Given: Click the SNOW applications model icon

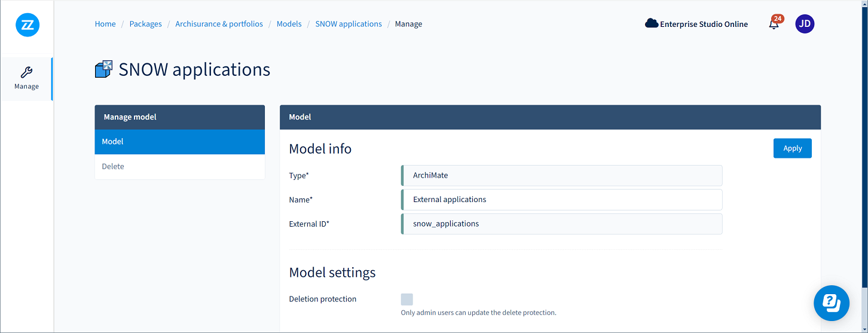Looking at the screenshot, I should point(103,69).
